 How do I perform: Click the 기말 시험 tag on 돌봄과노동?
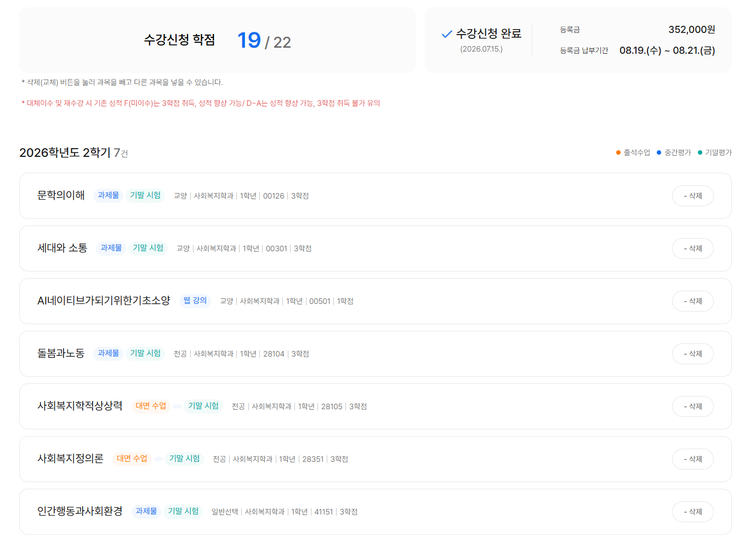point(145,353)
